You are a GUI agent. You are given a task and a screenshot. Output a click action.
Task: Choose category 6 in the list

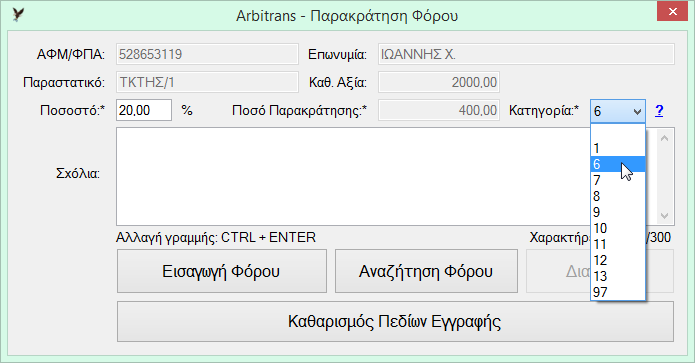(x=618, y=164)
